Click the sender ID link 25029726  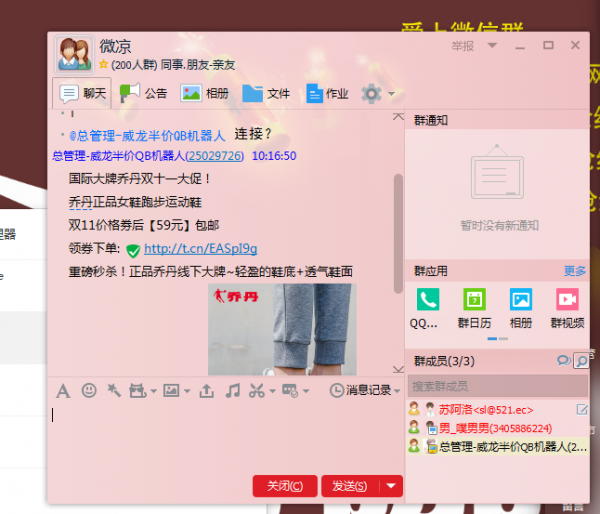215,156
